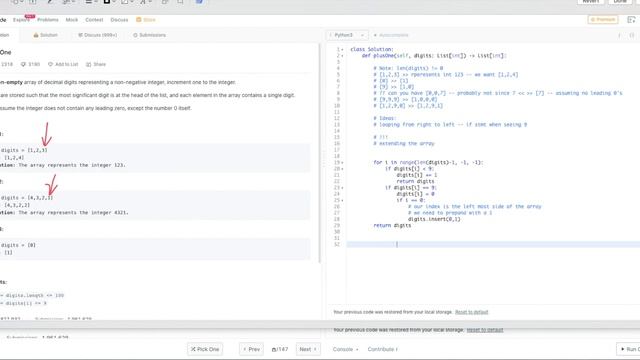This screenshot has width=640, height=360.
Task: Click the example text digits = [1,2,3]
Action: [x=24, y=150]
